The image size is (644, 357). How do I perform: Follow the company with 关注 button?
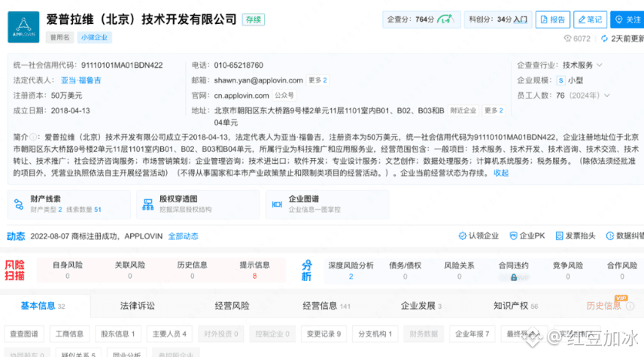coord(629,20)
